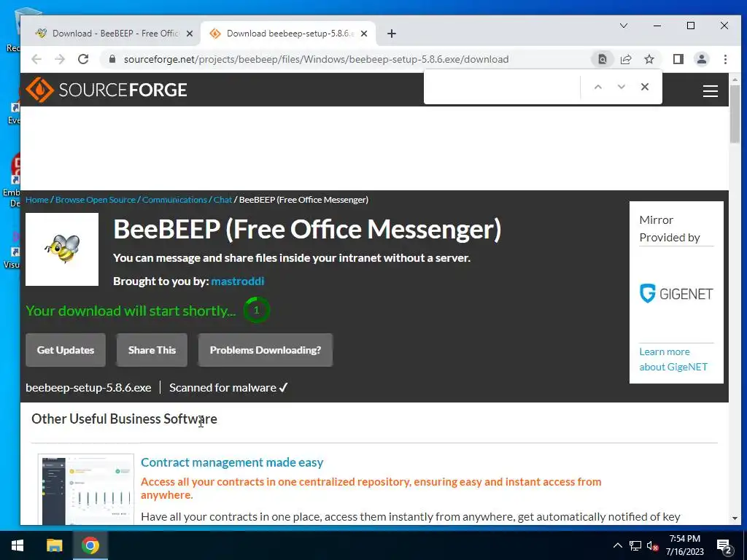Click the Chrome taskbar icon
The height and width of the screenshot is (560, 747).
[90, 545]
